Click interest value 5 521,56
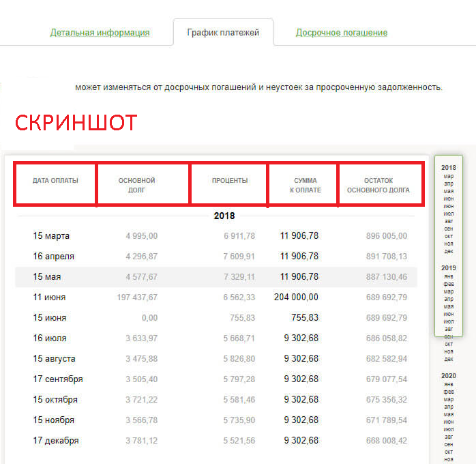 pos(239,441)
